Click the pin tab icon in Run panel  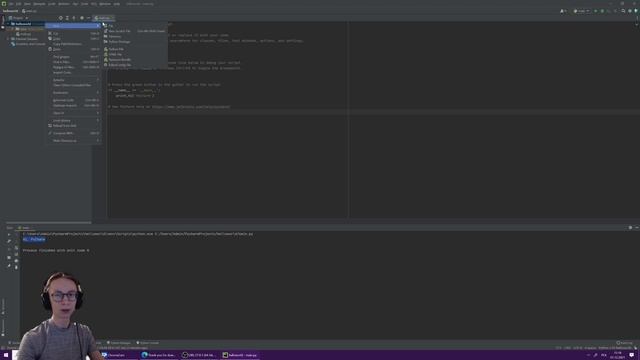9,266
